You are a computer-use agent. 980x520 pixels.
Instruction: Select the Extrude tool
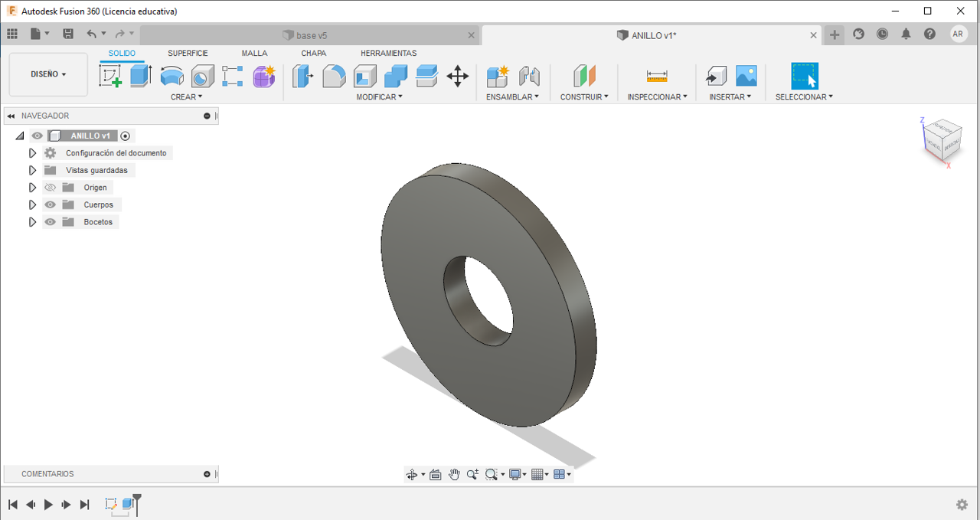click(141, 76)
